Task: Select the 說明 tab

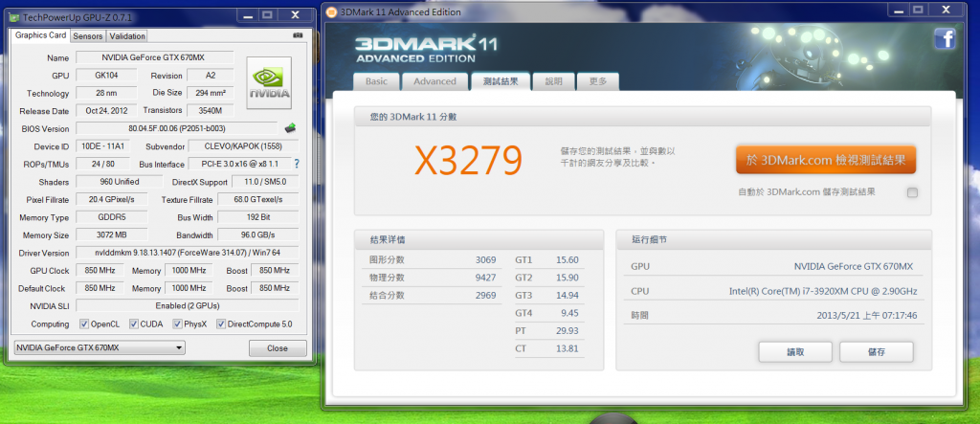Action: click(554, 81)
